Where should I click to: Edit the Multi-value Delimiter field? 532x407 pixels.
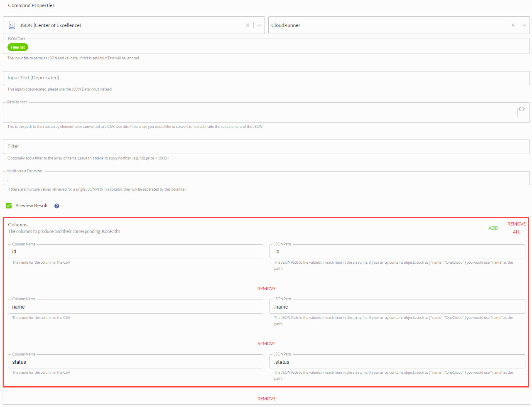click(266, 179)
